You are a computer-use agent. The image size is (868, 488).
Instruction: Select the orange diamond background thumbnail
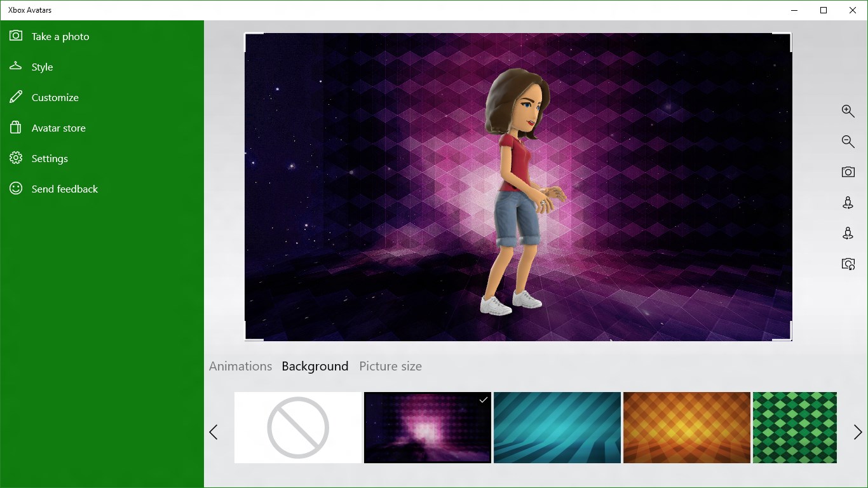click(x=686, y=427)
